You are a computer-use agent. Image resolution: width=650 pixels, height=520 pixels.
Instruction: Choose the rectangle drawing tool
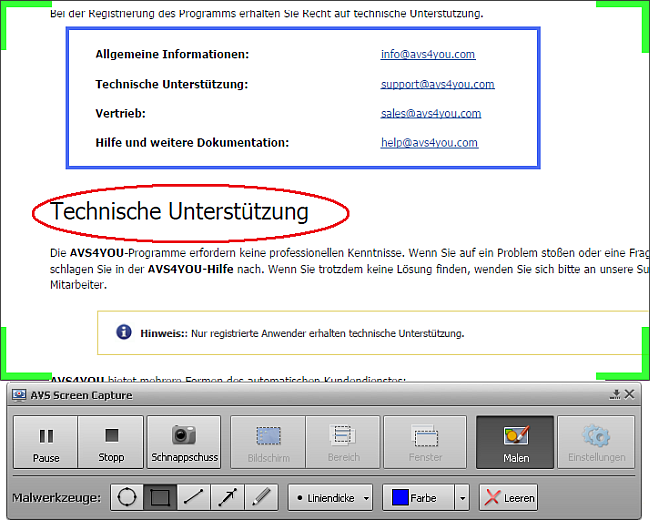click(x=160, y=497)
